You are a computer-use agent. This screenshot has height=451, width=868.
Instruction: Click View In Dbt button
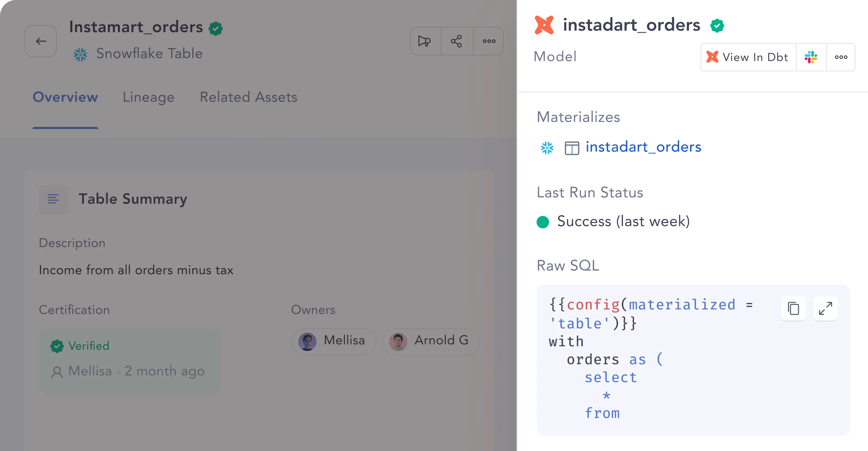[748, 57]
